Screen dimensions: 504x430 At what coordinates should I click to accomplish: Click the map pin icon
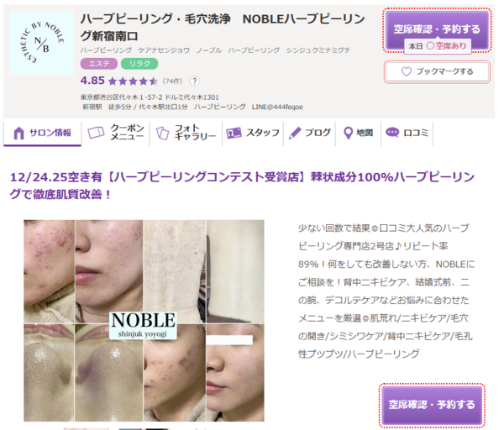point(348,133)
